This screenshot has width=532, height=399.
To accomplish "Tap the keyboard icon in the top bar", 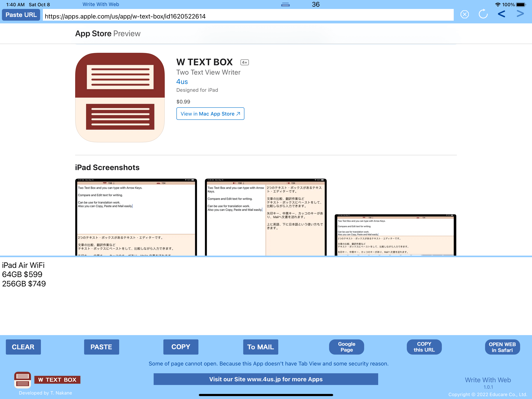I will point(285,4).
